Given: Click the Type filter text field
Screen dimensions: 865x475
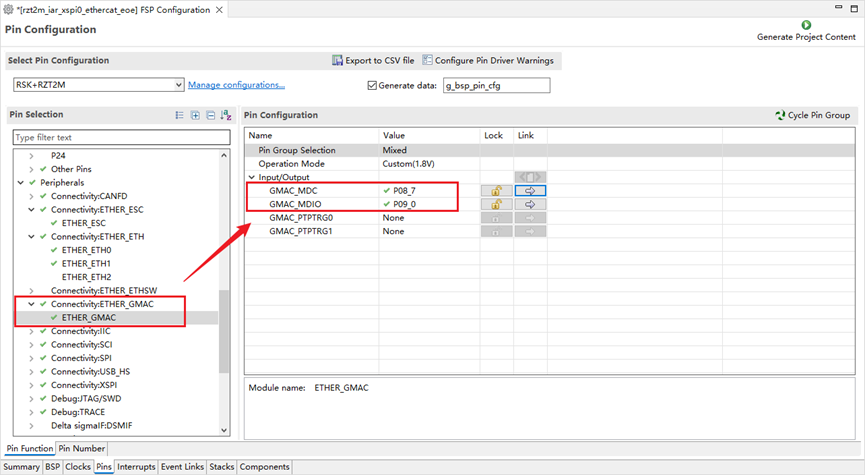Looking at the screenshot, I should [x=120, y=137].
